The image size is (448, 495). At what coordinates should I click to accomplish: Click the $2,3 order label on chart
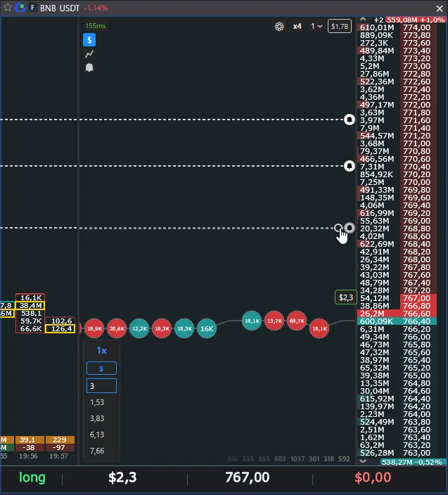point(346,297)
